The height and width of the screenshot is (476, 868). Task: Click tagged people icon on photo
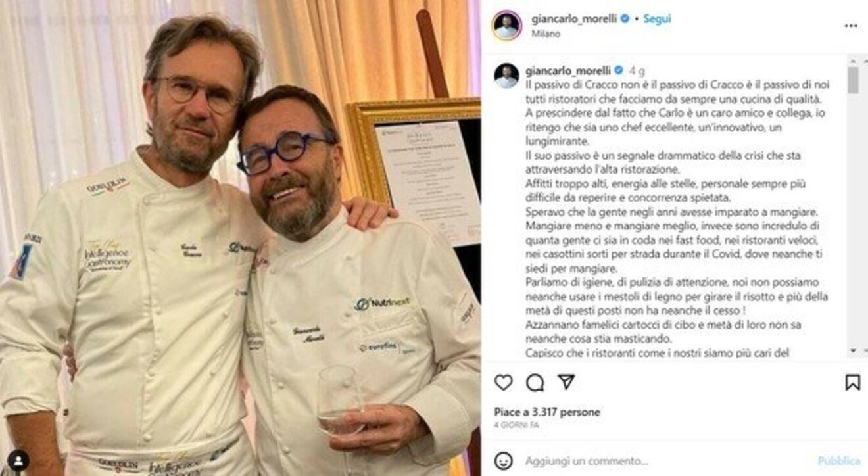18,460
